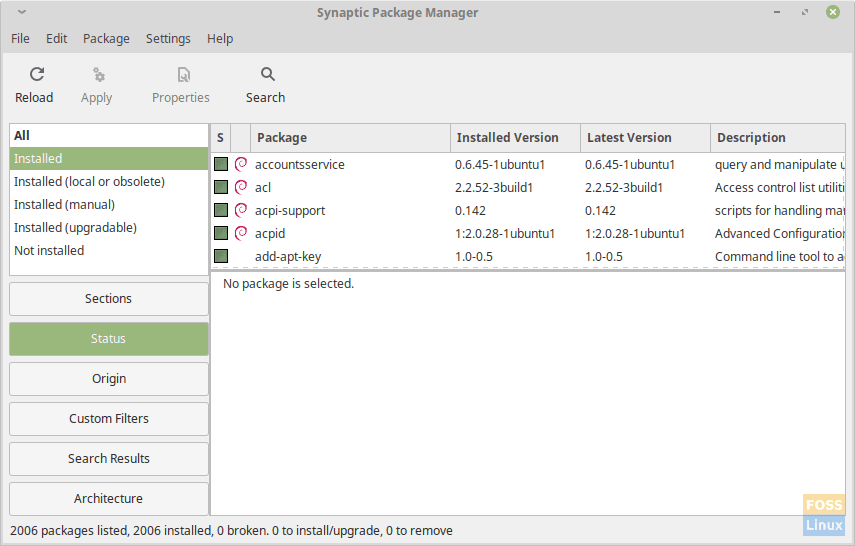Select Installed (manual) filter
Image resolution: width=855 pixels, height=546 pixels.
pos(109,205)
